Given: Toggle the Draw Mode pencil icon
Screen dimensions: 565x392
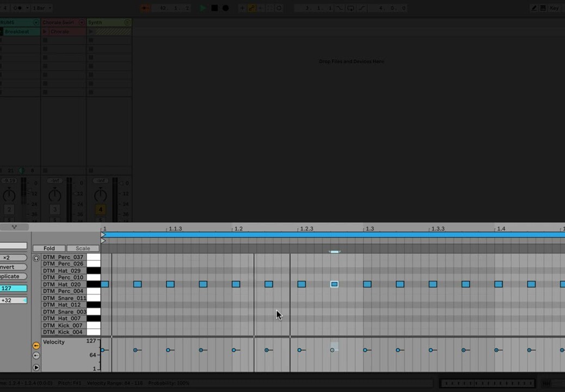Looking at the screenshot, I should pos(533,8).
